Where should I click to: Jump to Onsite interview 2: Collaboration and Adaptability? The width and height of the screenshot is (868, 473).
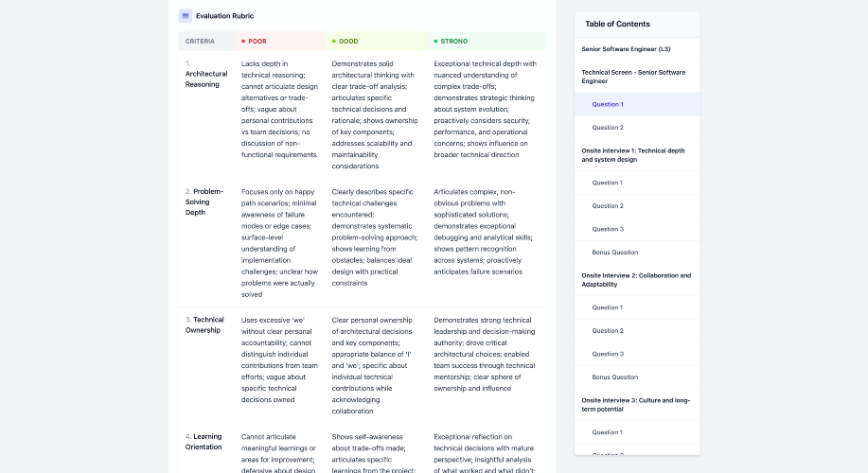(636, 280)
